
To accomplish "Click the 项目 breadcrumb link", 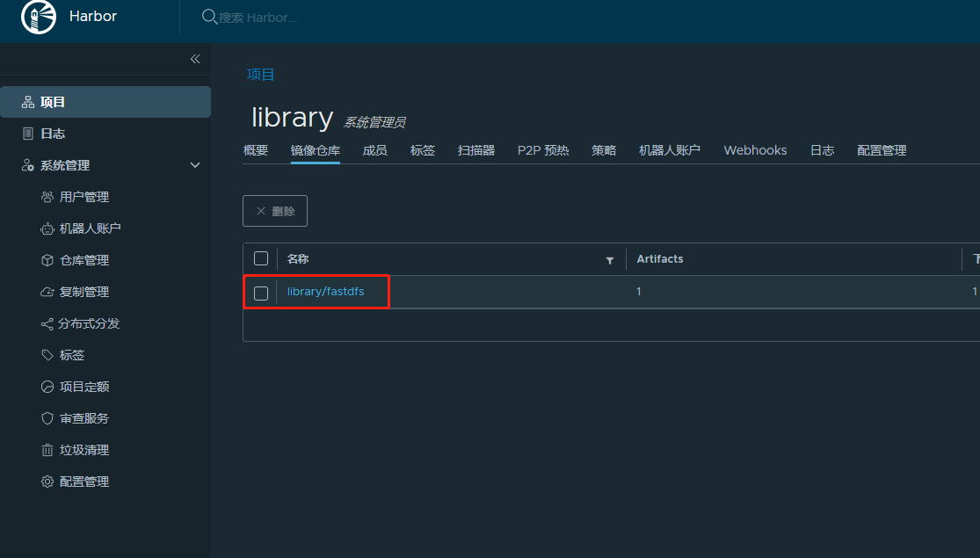I will tap(261, 75).
